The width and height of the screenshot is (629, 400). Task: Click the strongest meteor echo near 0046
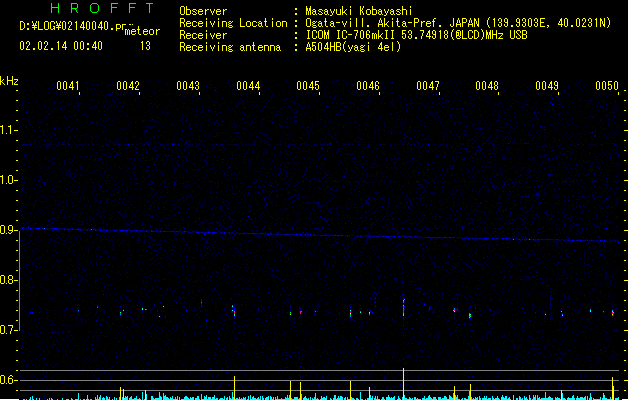[404, 309]
